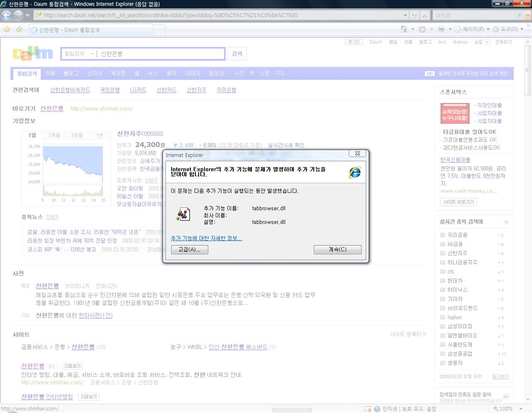Click the IE Forward navigation arrow
This screenshot has width=532, height=413.
pyautogui.click(x=18, y=15)
